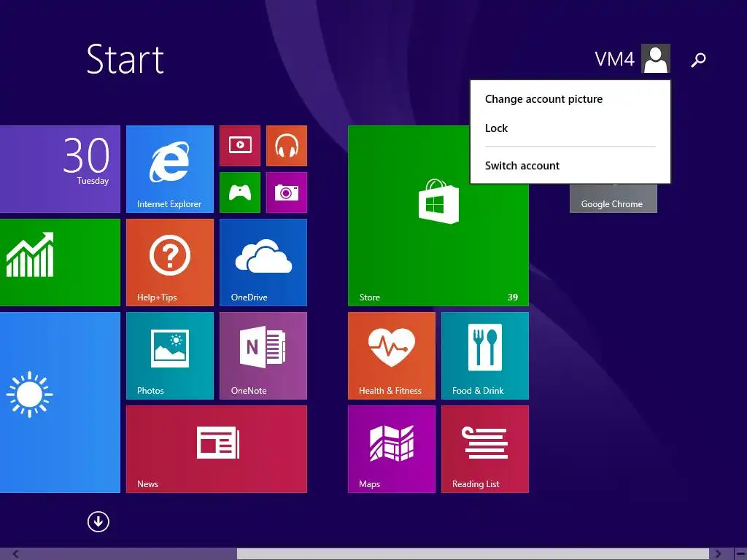Image resolution: width=747 pixels, height=560 pixels.
Task: Show all apps with down arrow button
Action: click(98, 521)
